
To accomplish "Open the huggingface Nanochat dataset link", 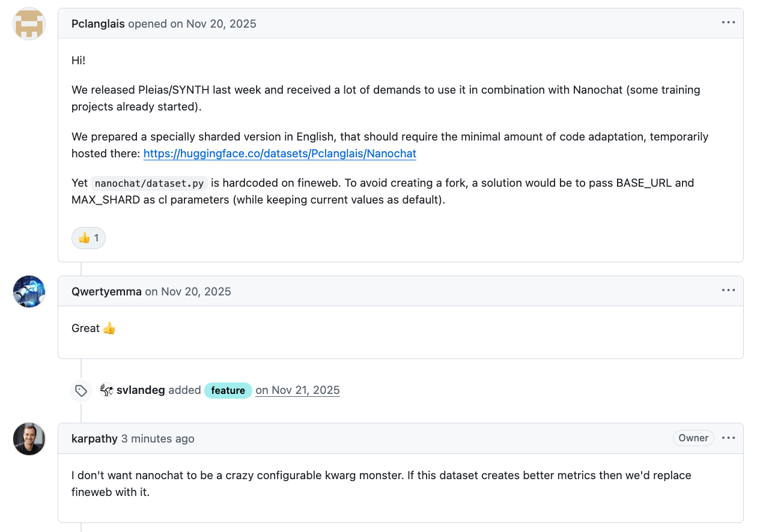I will click(279, 154).
